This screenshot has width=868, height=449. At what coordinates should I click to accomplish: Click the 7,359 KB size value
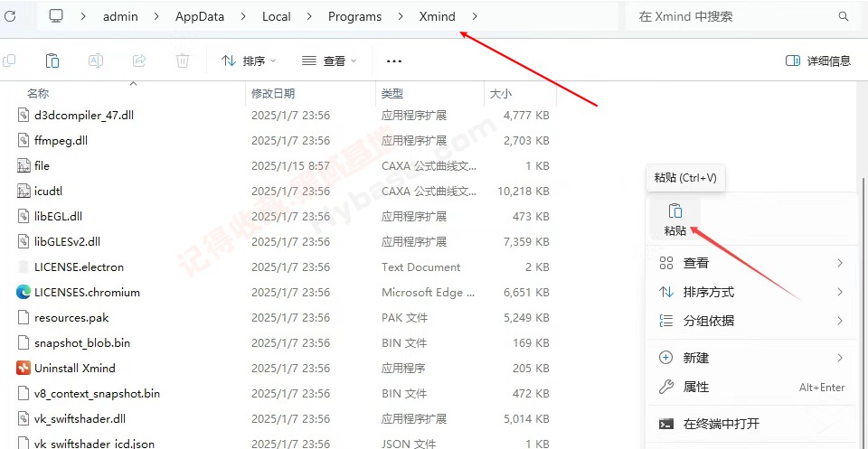[526, 241]
